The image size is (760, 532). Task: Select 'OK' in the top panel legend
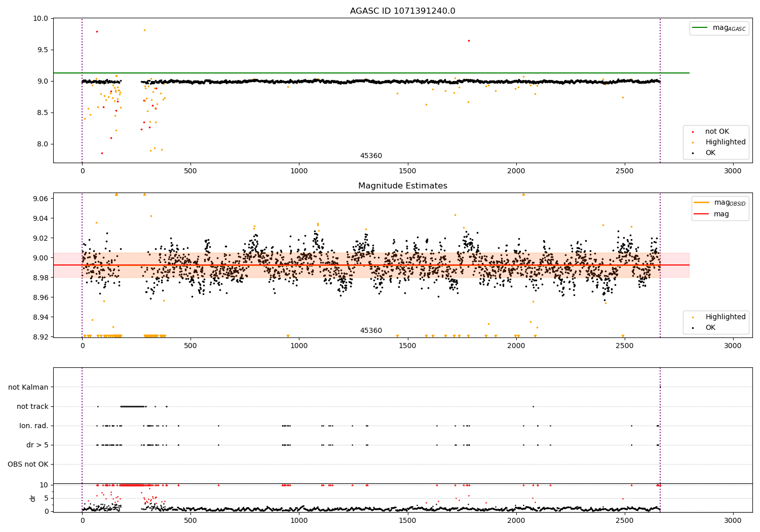click(710, 153)
